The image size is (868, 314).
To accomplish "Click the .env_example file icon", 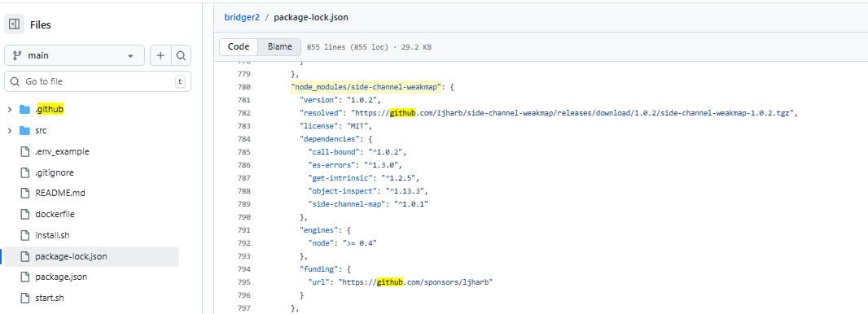I will click(x=24, y=151).
